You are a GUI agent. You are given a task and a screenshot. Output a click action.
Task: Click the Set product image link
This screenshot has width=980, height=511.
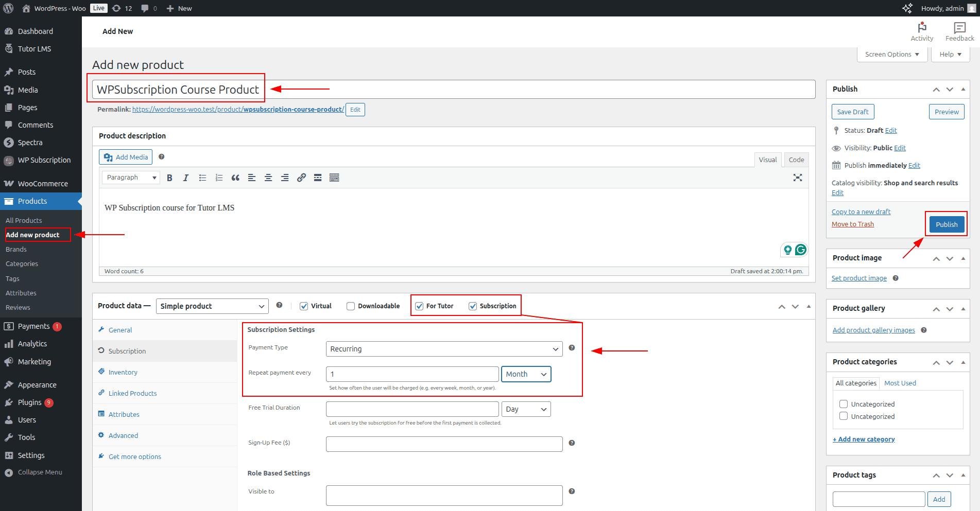pos(858,278)
